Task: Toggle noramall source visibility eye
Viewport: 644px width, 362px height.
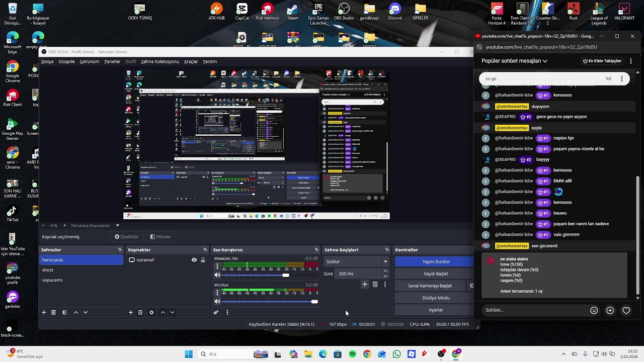Action: (194, 260)
